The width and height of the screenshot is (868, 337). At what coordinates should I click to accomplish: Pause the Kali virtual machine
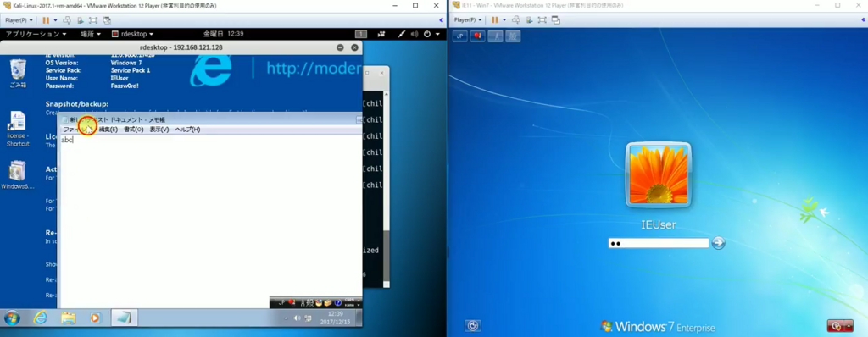(46, 20)
